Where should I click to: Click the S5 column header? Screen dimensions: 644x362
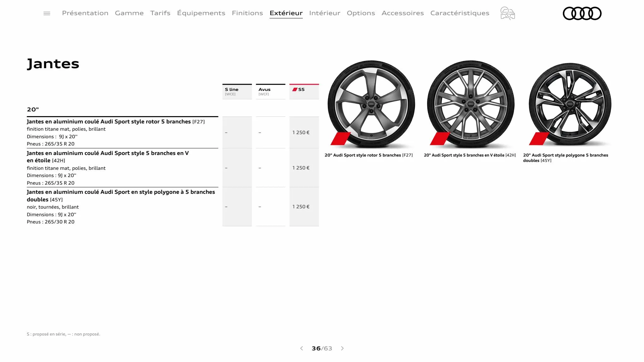pyautogui.click(x=304, y=92)
